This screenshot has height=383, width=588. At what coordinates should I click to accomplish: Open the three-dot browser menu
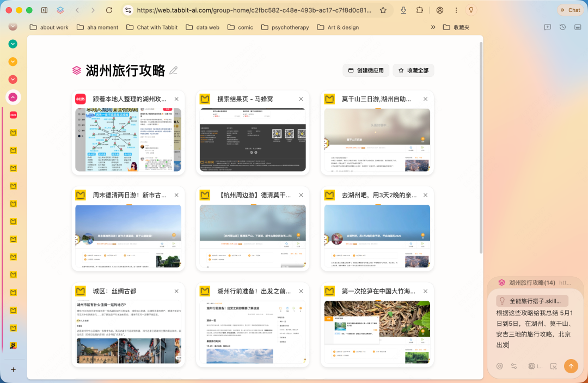456,10
